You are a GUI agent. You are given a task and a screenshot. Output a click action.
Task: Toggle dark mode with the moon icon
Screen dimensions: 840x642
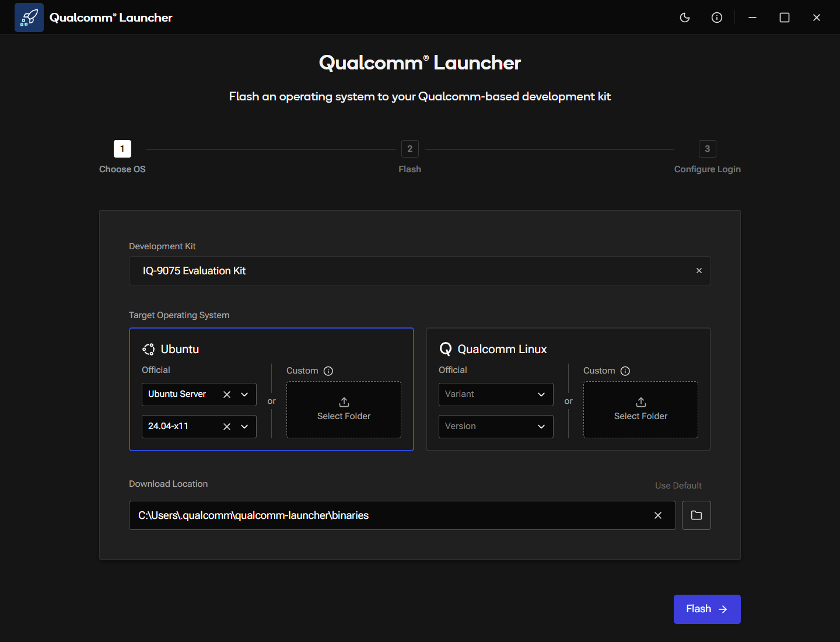point(685,18)
